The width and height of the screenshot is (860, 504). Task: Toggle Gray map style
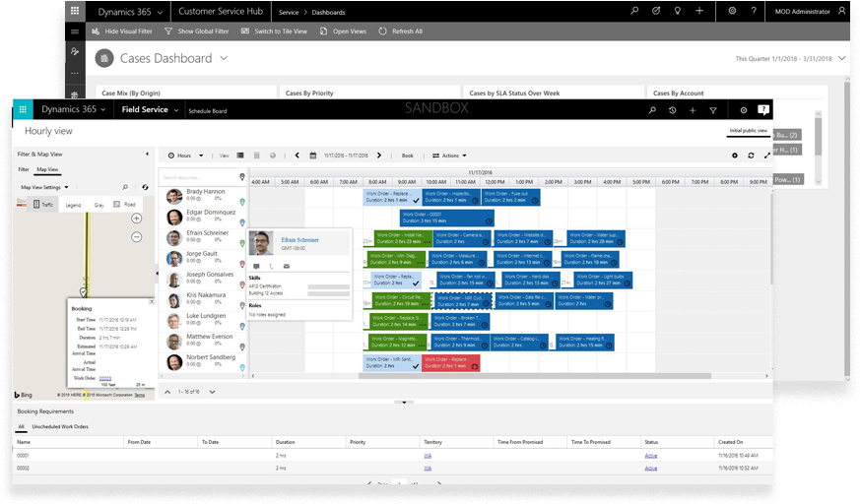tap(99, 205)
